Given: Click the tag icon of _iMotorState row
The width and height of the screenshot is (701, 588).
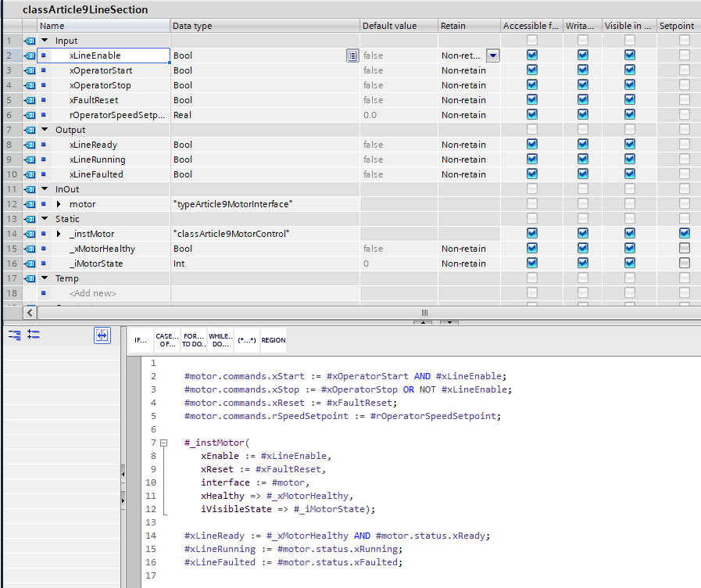Looking at the screenshot, I should pos(30,264).
